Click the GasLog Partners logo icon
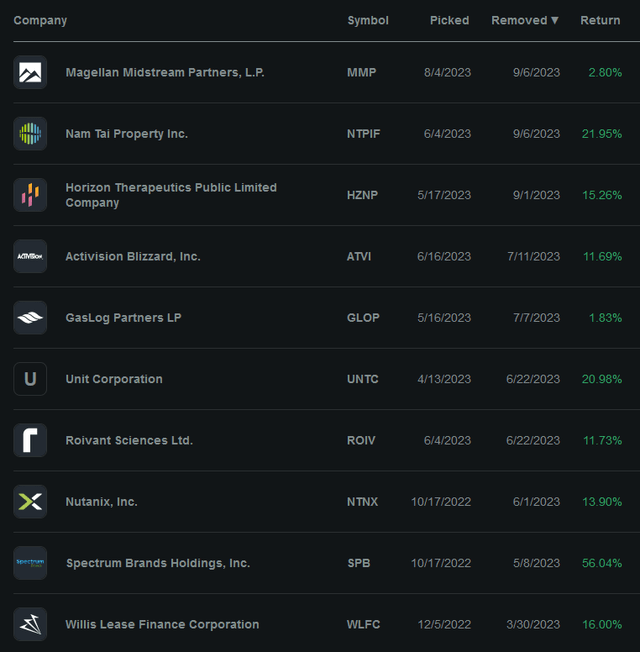Screen dimensions: 640x652 click(x=30, y=318)
